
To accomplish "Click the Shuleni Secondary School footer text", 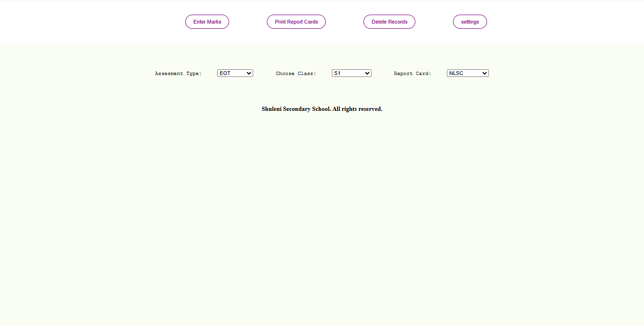I will click(322, 109).
